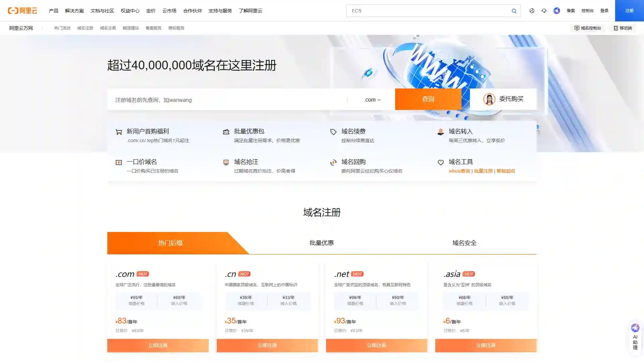
Task: Click the 域名转入 icon
Action: [x=441, y=132]
